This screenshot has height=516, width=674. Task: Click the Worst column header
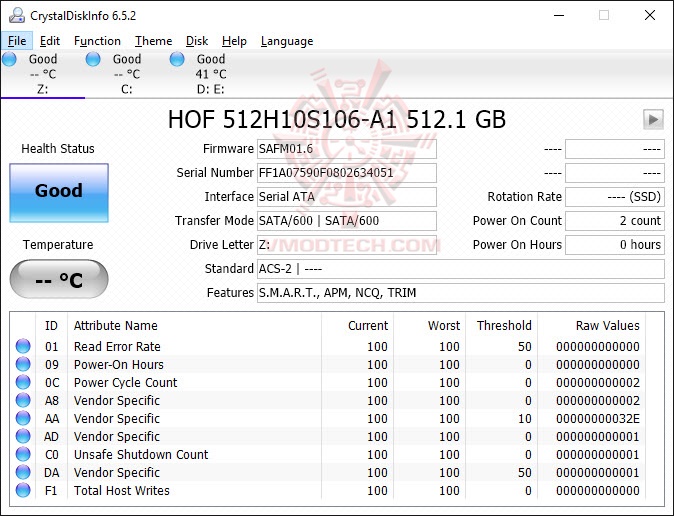[429, 326]
